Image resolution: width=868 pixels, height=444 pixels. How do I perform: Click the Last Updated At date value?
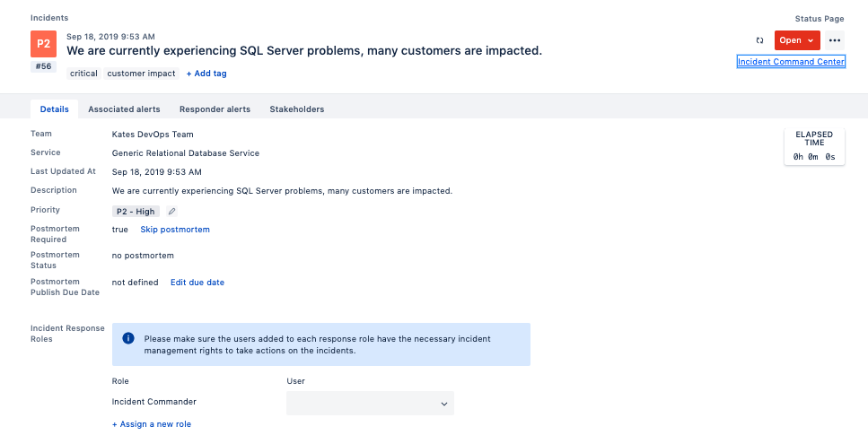pyautogui.click(x=157, y=171)
